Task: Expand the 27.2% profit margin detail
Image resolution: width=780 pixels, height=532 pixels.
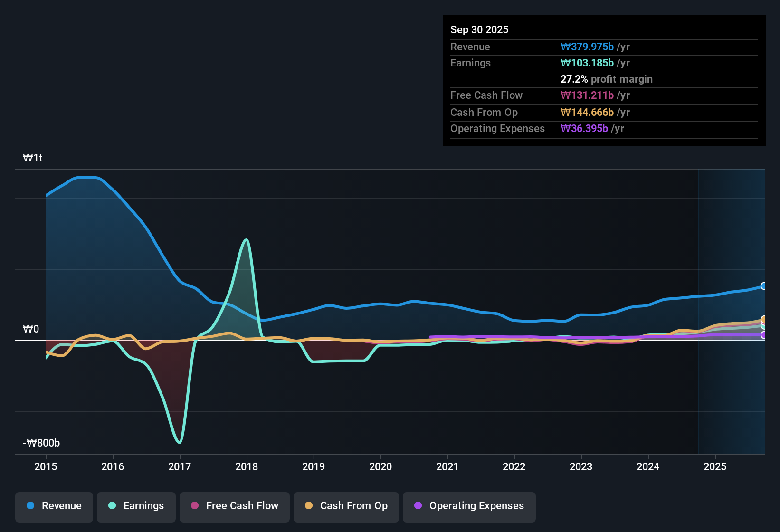Action: (607, 79)
